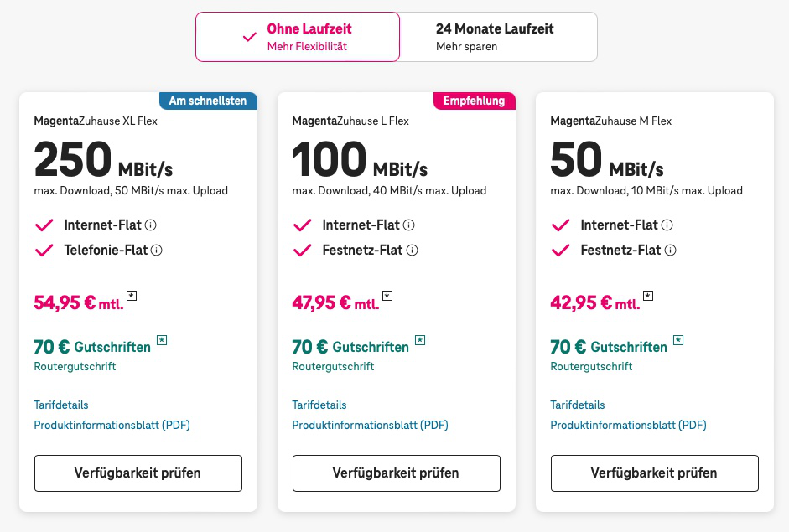789x532 pixels.
Task: Click asterisk next to XL Flex Gutschriften
Action: [162, 340]
